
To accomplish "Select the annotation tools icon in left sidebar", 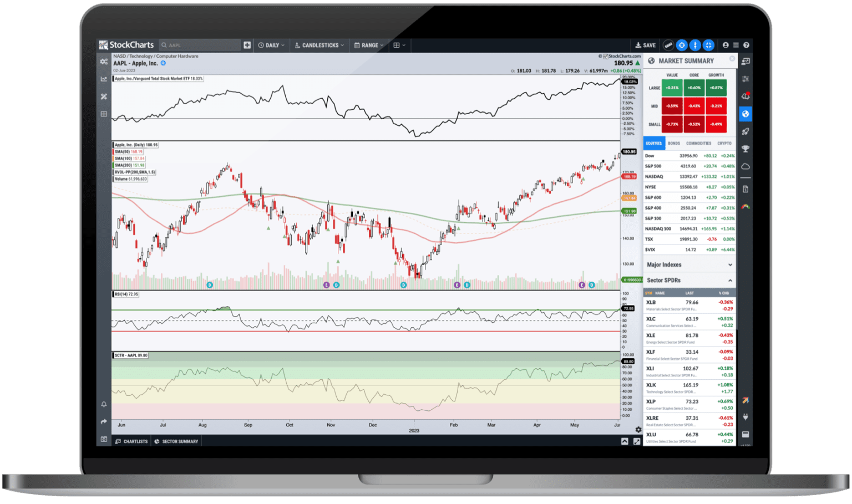I will coord(104,96).
